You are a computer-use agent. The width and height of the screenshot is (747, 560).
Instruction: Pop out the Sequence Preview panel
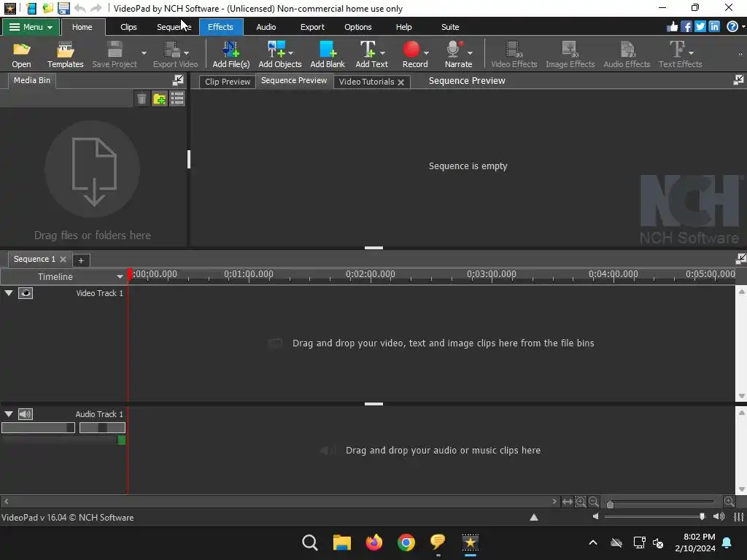click(x=738, y=80)
